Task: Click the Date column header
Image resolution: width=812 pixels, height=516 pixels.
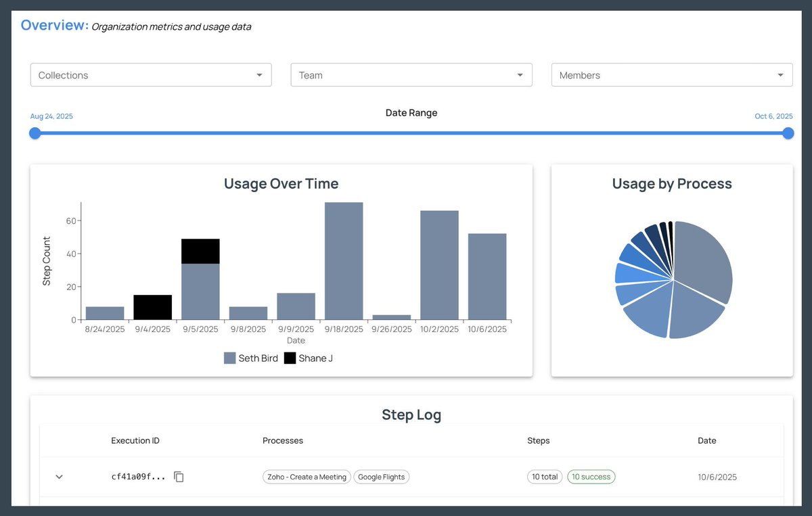Action: pyautogui.click(x=707, y=440)
